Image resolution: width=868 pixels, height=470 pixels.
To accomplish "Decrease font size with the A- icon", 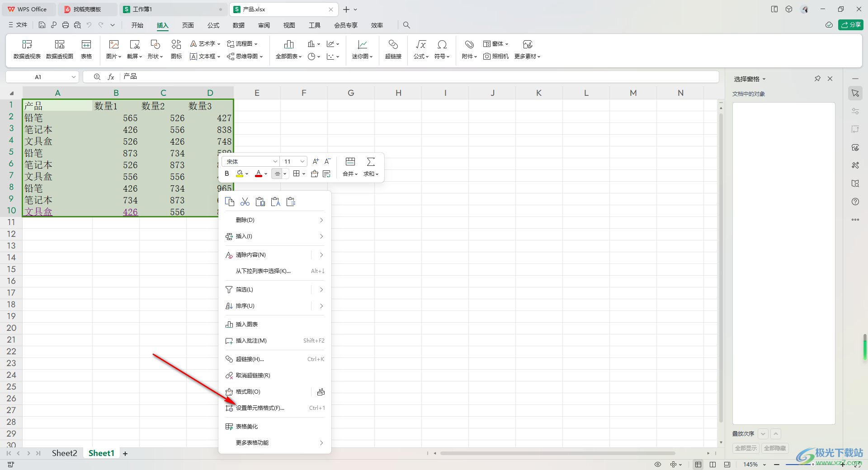I will (x=327, y=161).
